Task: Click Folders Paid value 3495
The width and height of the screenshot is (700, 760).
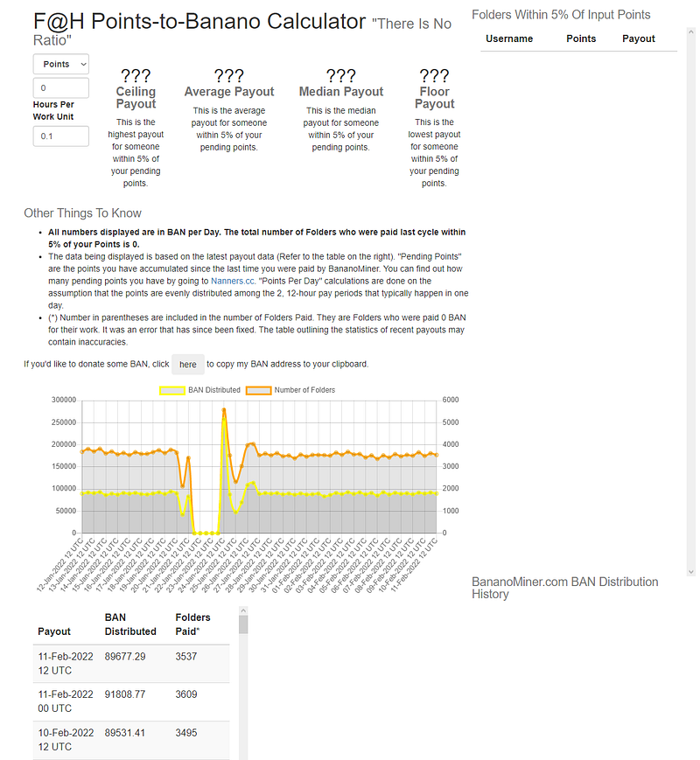Action: 186,733
